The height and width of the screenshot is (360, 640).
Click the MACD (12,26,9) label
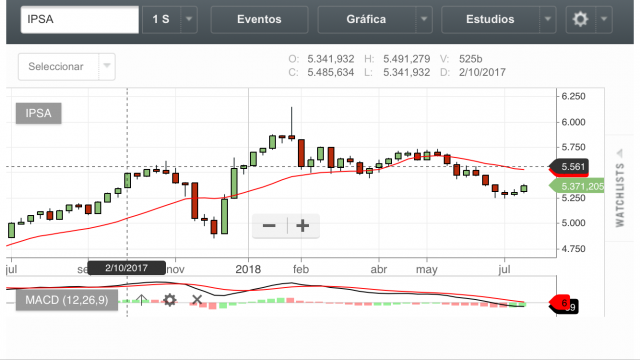[x=67, y=300]
